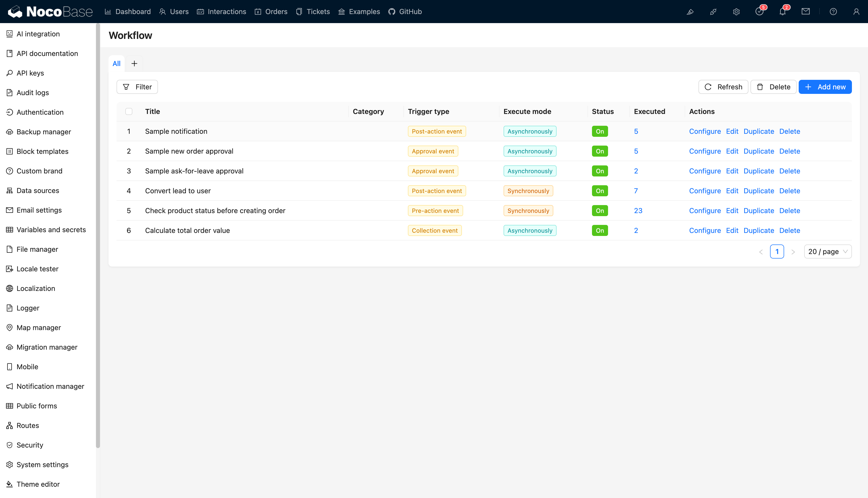Go to Tickets menu

[313, 12]
